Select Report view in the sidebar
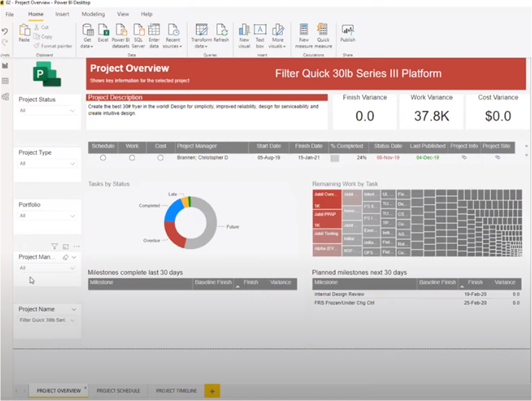532x401 pixels. (7, 65)
